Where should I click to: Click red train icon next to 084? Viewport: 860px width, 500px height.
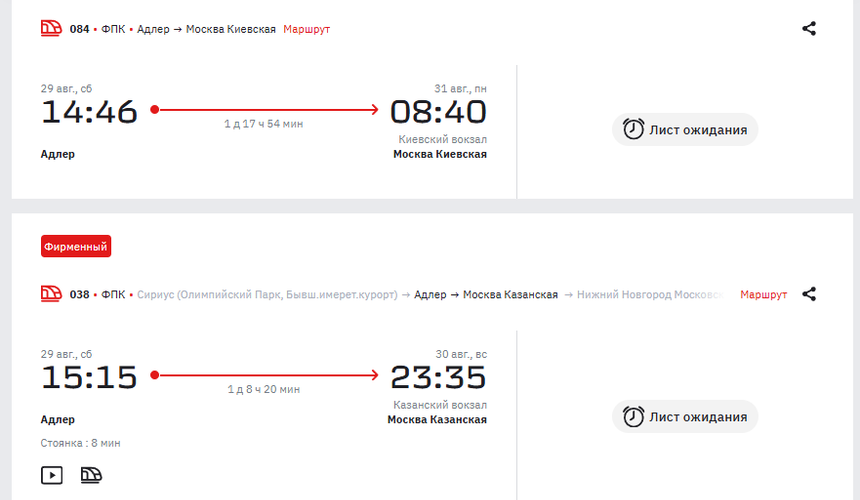51,29
